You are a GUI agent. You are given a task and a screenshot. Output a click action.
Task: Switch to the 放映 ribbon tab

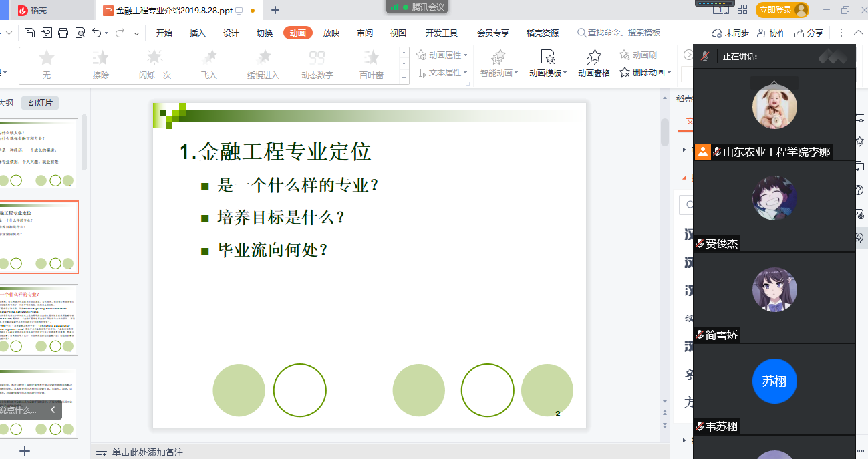[331, 33]
